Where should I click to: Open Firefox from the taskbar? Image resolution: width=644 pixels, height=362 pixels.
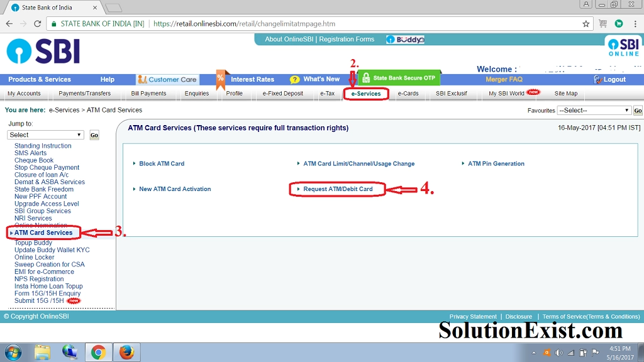(126, 353)
